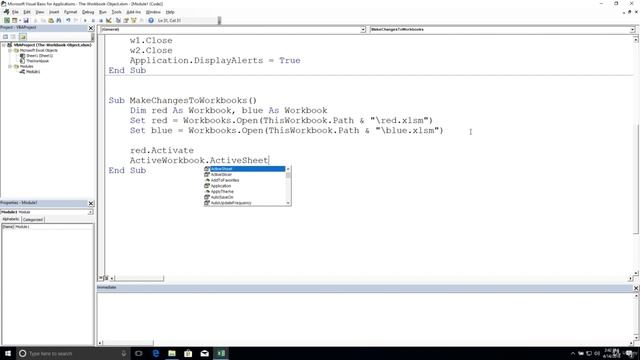Open the Debug menu
640x360 pixels.
click(88, 12)
